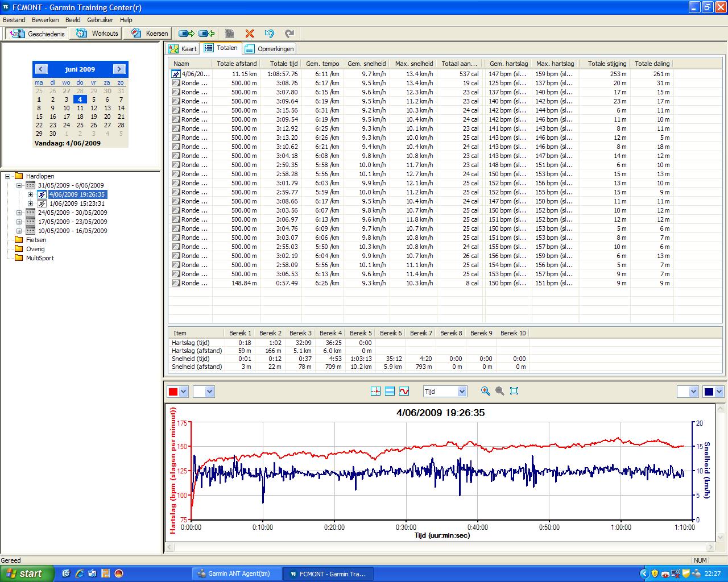Select the highlighted calendar day 4
Screen dimensions: 728x582
click(80, 99)
